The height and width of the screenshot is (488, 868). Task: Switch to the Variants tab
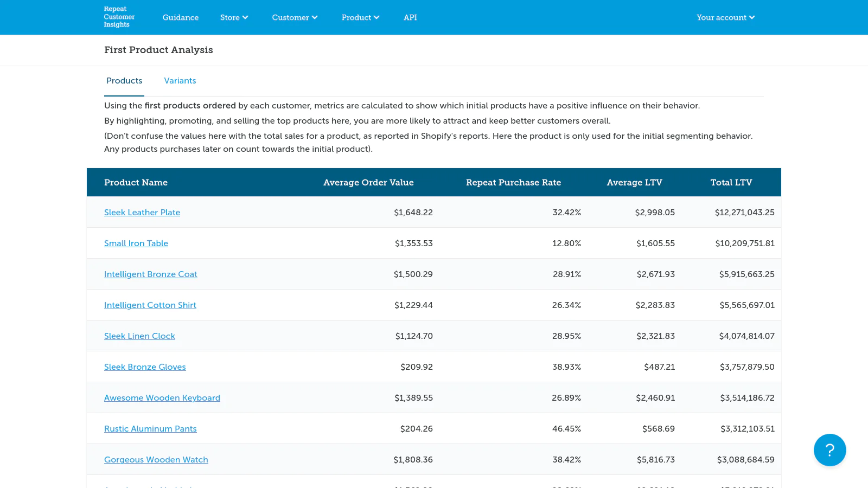180,81
